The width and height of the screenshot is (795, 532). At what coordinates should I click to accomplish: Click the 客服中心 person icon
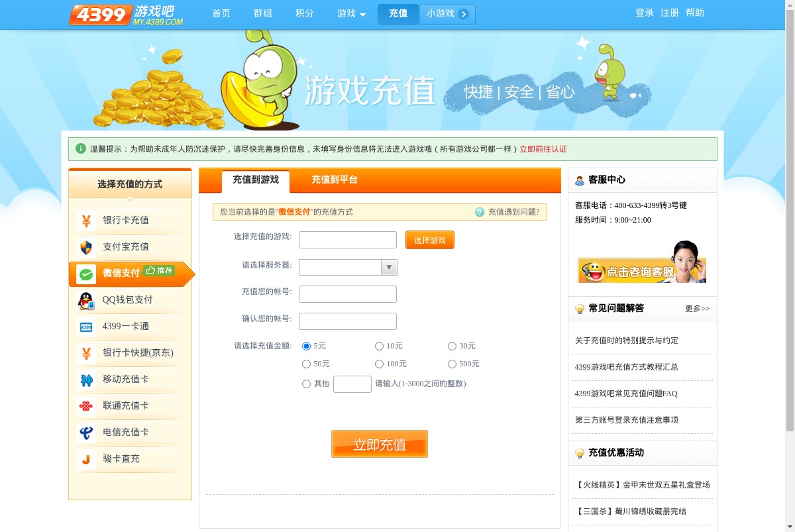coord(580,180)
